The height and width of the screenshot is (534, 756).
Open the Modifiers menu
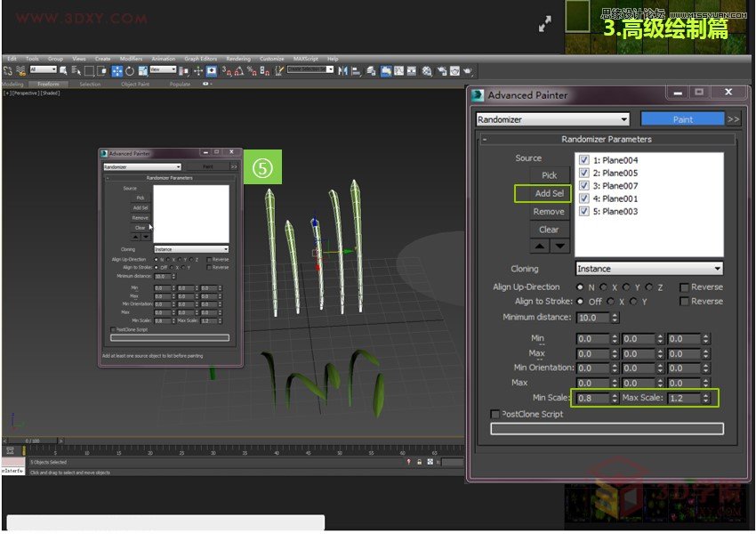tap(131, 59)
